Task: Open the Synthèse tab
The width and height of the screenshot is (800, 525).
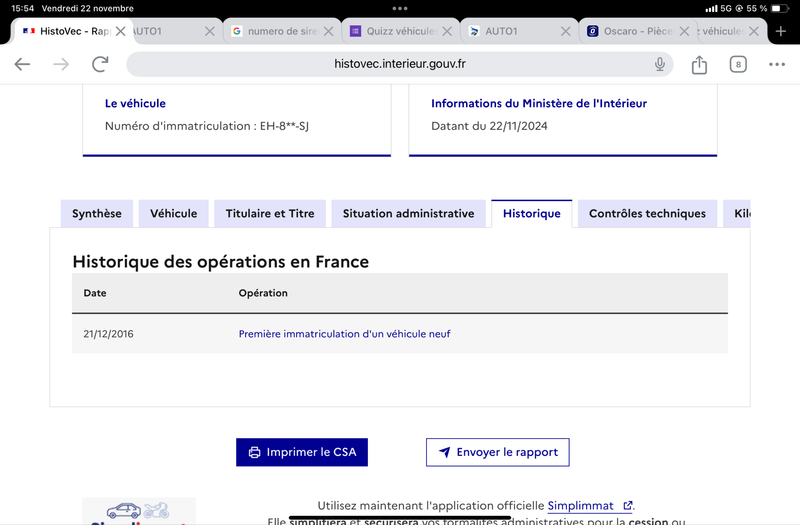Action: pos(96,214)
